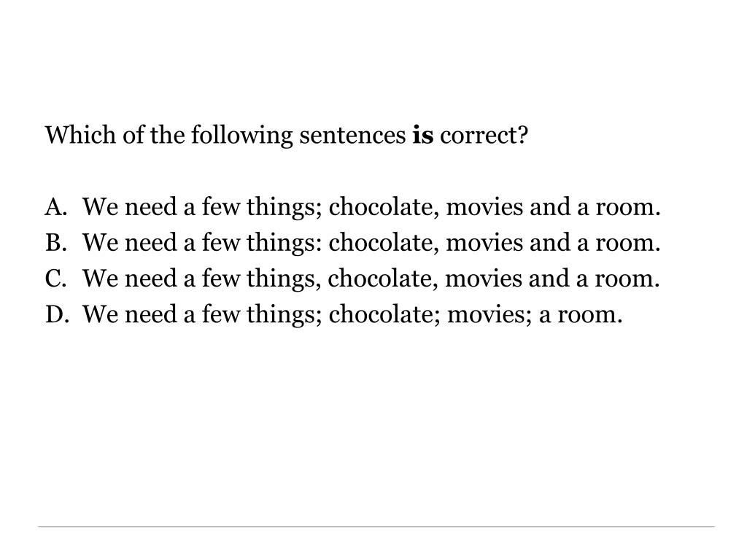Click "chocolate," in option A
This screenshot has width=747, height=560.
(x=384, y=207)
